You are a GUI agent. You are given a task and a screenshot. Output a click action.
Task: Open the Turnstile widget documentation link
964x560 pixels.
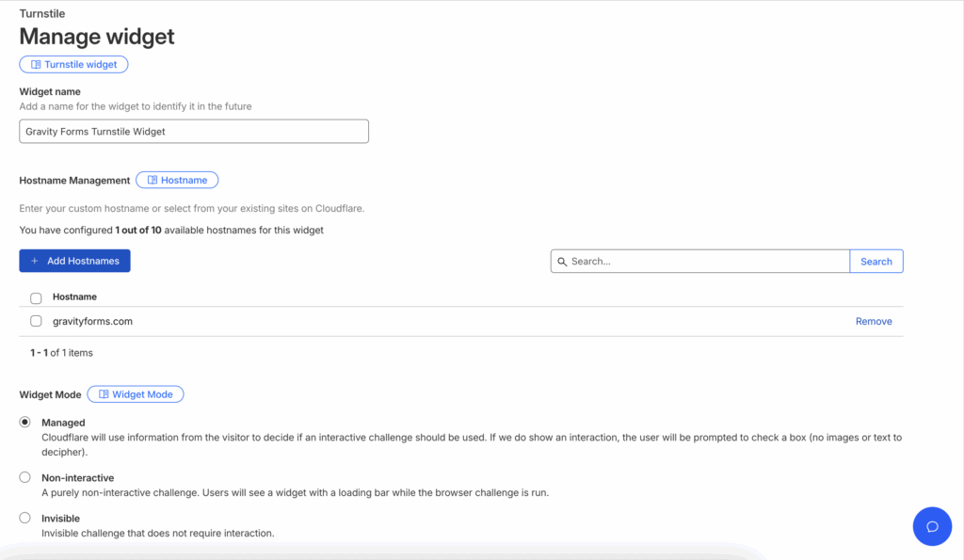[x=73, y=64]
